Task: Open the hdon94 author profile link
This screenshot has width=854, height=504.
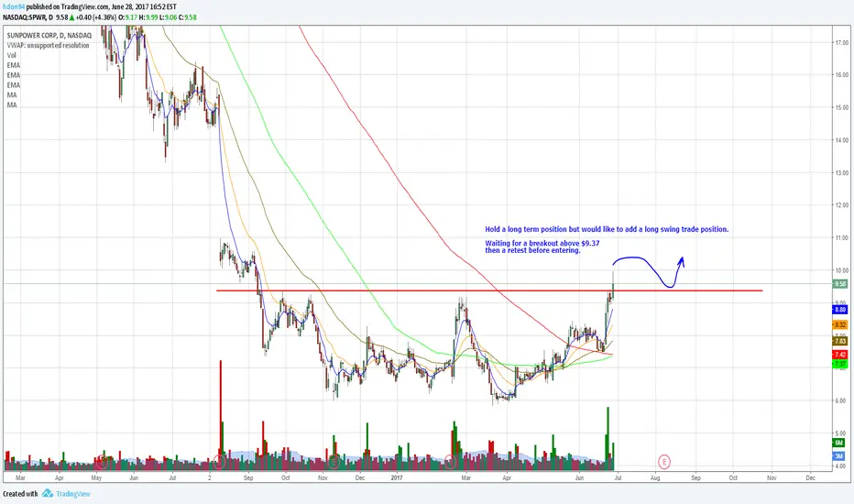Action: pos(14,7)
